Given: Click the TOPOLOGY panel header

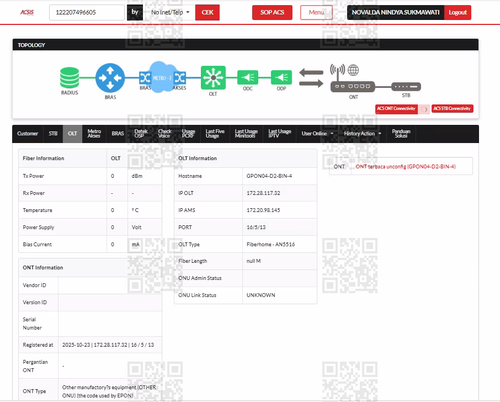Looking at the screenshot, I should [246, 45].
